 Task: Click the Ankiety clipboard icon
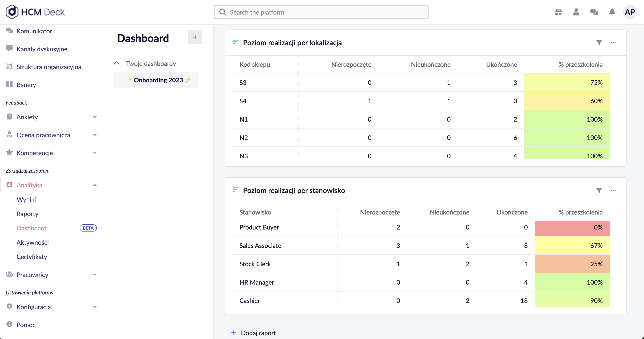[x=9, y=117]
